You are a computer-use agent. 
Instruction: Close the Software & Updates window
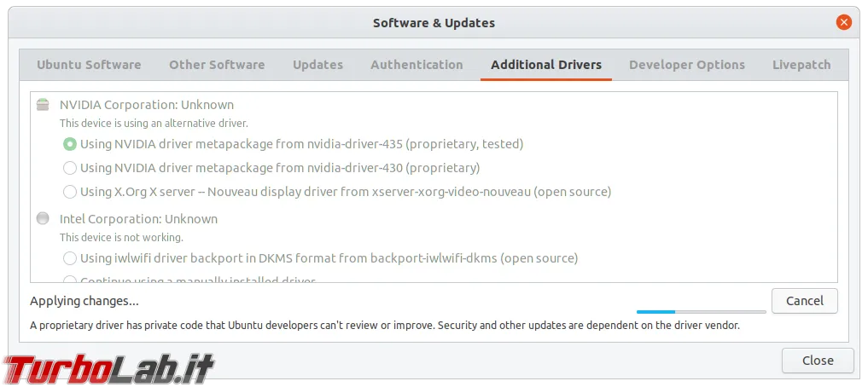click(843, 23)
